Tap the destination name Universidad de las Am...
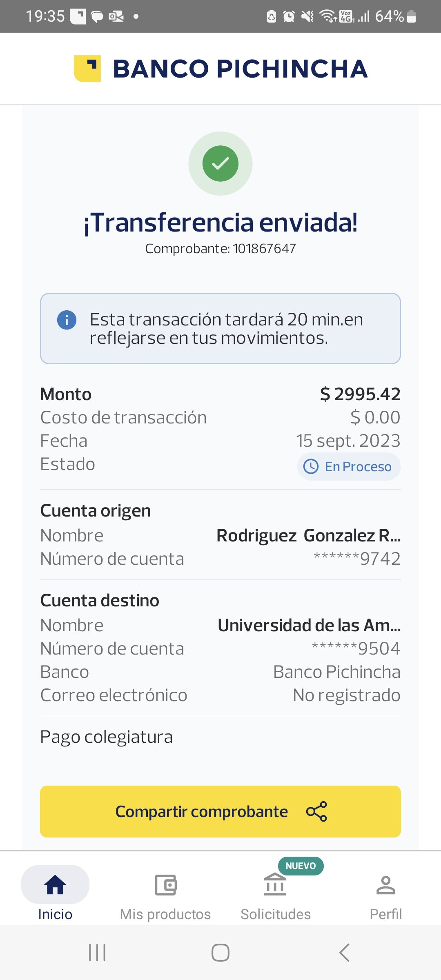The width and height of the screenshot is (441, 980). (x=309, y=625)
